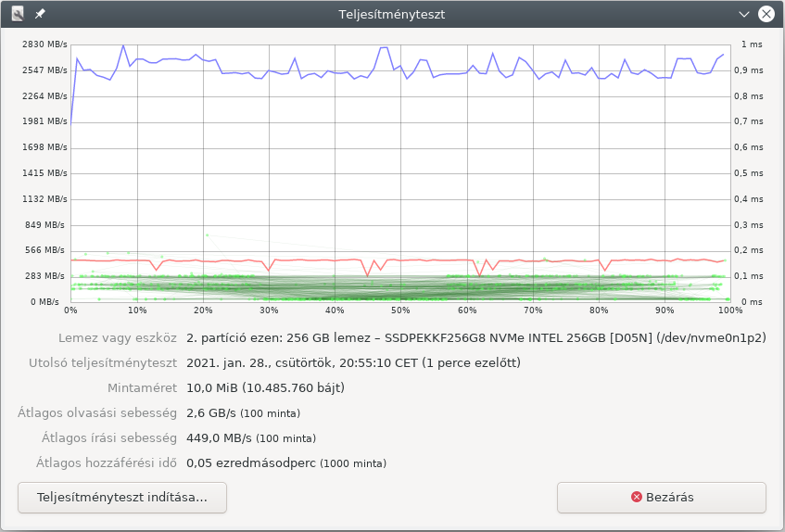Click the 1415 MB/s axis label

pos(44,173)
